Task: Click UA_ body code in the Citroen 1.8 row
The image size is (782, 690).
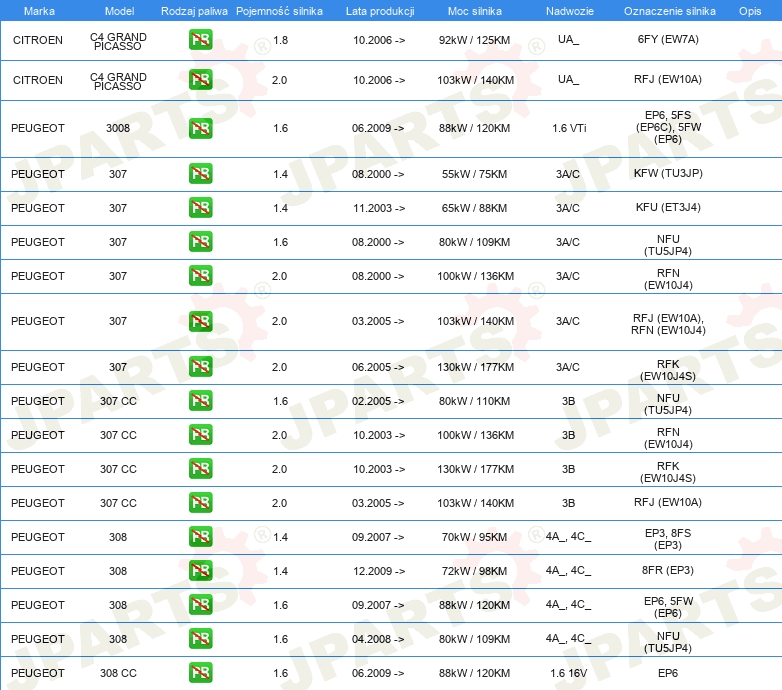Action: (569, 39)
